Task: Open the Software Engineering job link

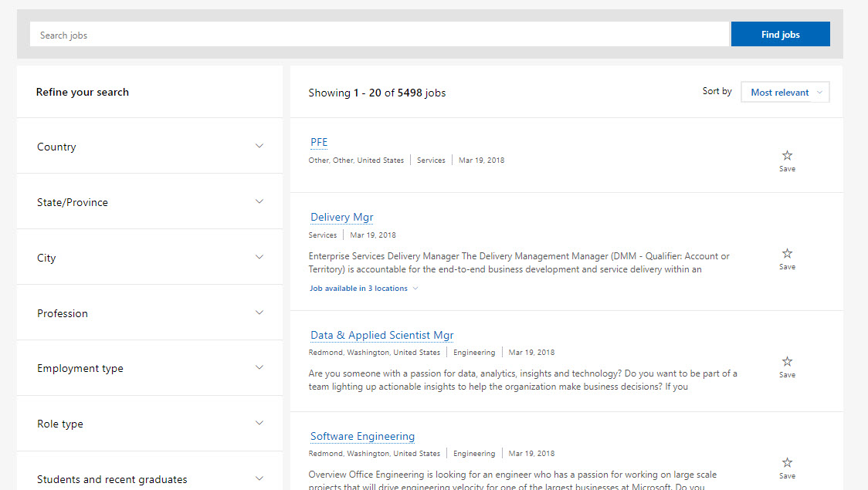Action: click(362, 436)
